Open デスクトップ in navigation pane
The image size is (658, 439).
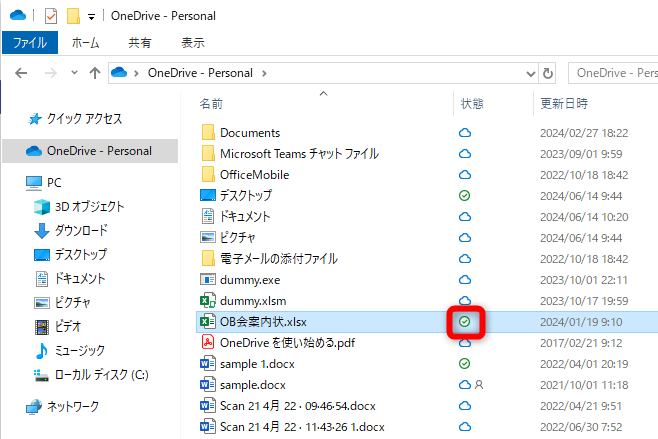(81, 254)
